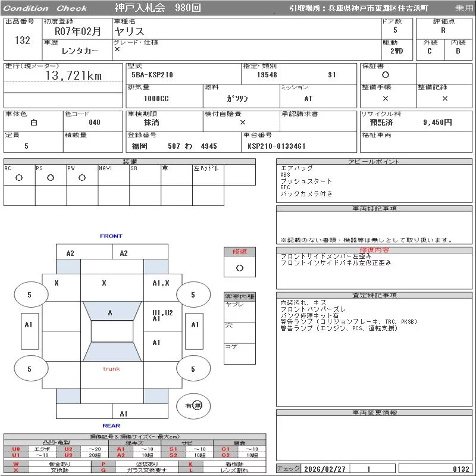Click the red 'trunk' label on diagram
The height and width of the screenshot is (476, 476).
(x=111, y=369)
